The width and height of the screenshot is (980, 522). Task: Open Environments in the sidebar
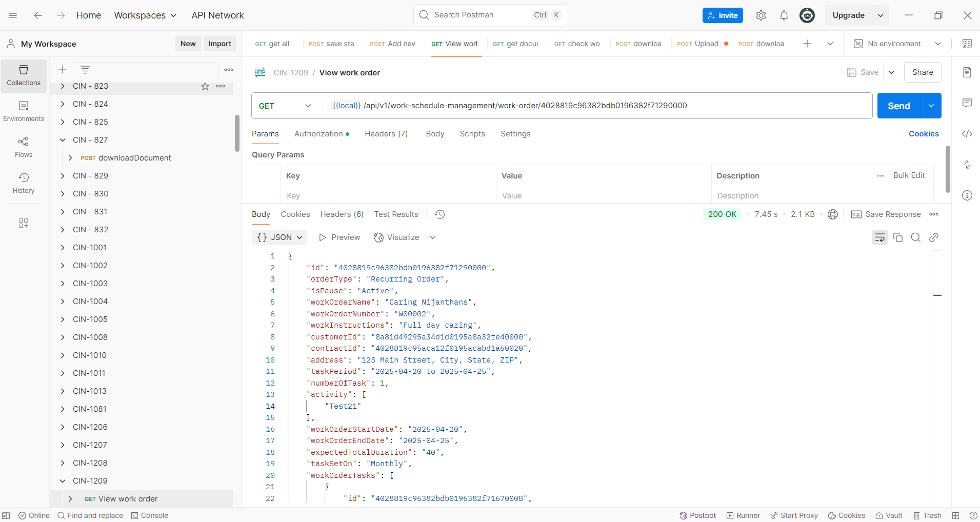click(24, 111)
